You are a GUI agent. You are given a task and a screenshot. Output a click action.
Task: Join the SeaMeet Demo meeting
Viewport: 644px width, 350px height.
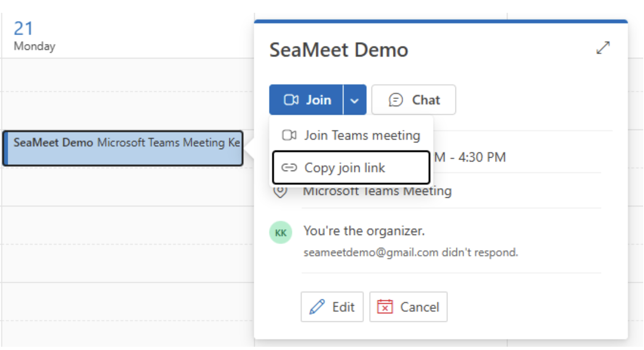point(306,100)
